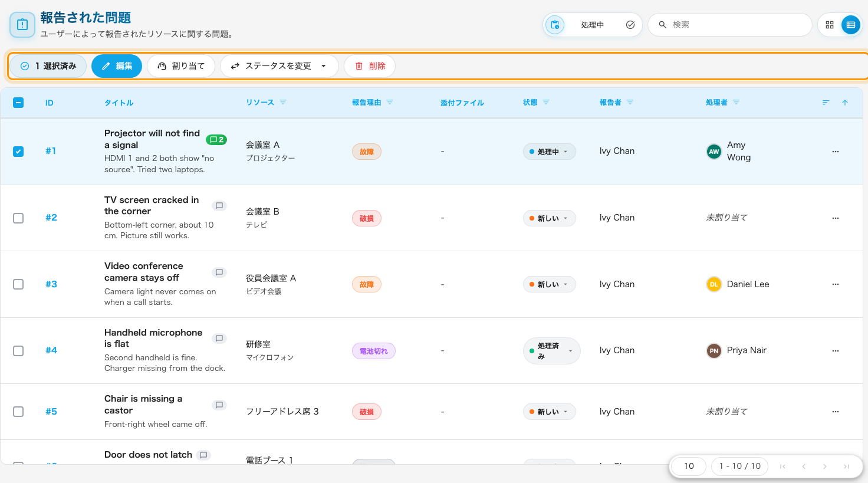868x483 pixels.
Task: Go to first page arrow
Action: [x=782, y=466]
